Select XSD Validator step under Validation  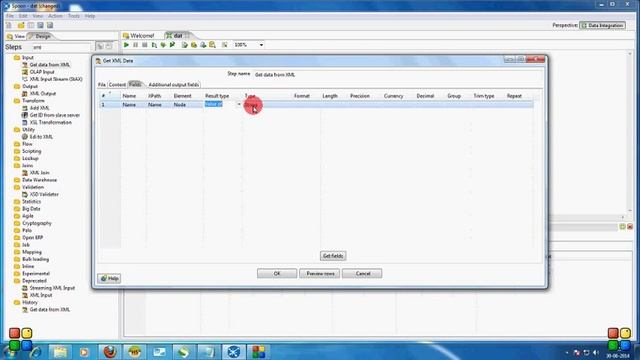click(44, 194)
